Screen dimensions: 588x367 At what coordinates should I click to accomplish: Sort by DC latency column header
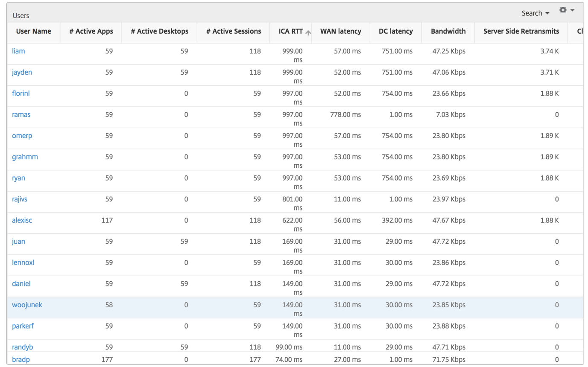[396, 31]
